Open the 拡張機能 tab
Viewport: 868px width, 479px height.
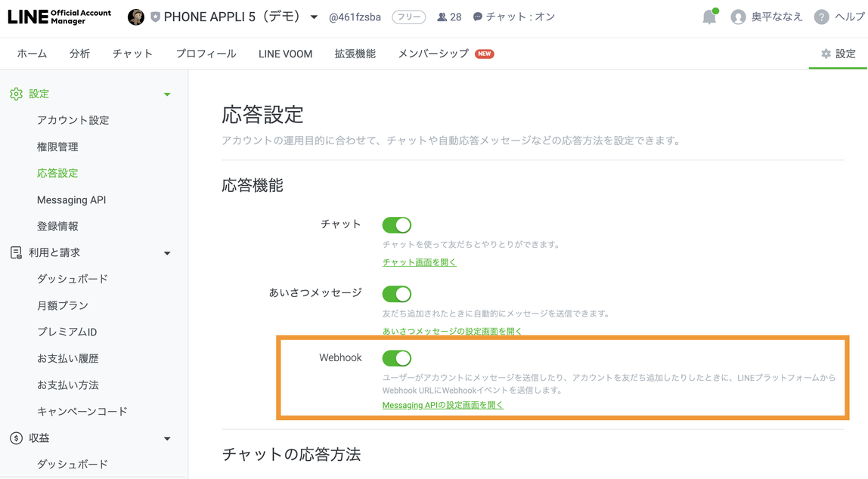355,54
